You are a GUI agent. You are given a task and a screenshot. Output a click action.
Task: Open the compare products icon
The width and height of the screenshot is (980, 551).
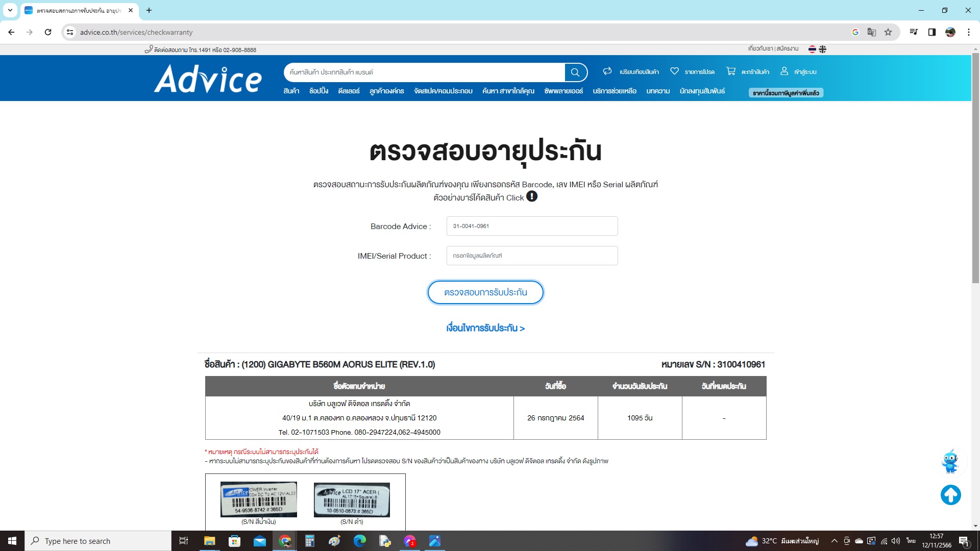point(607,71)
